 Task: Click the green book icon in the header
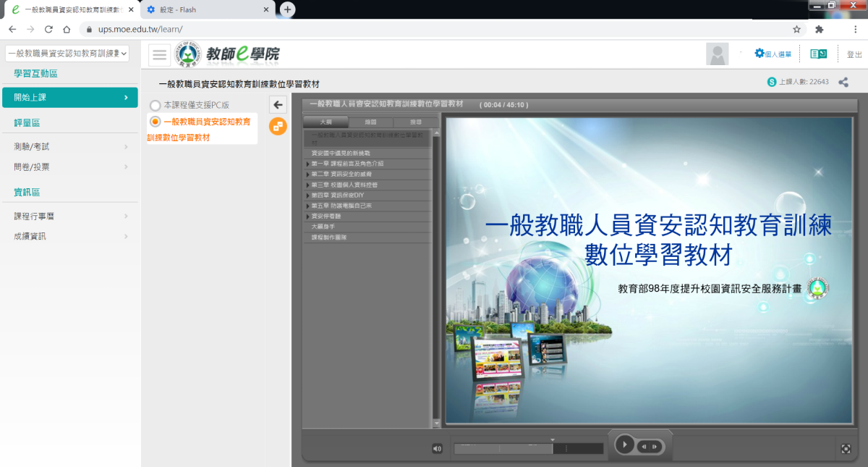(x=818, y=54)
